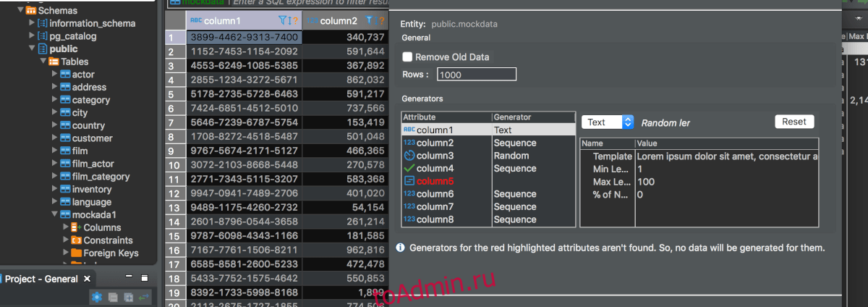Viewport: 868px width, 307px height.
Task: Click the link-with-editor arrows icon in Project panel
Action: pyautogui.click(x=144, y=297)
